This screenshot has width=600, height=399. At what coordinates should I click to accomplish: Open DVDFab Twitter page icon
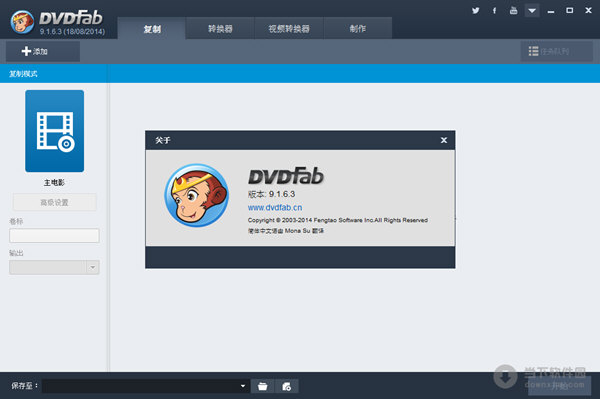[x=475, y=11]
